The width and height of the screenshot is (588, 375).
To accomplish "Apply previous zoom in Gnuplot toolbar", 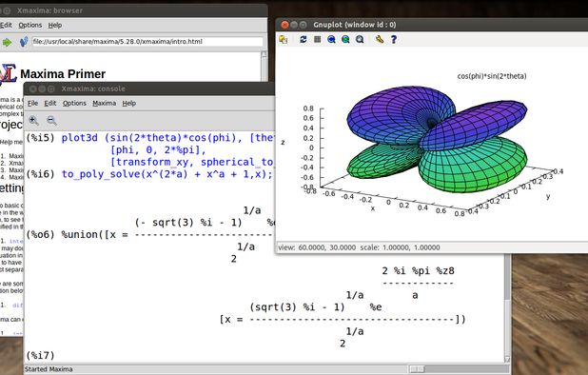I will point(331,39).
